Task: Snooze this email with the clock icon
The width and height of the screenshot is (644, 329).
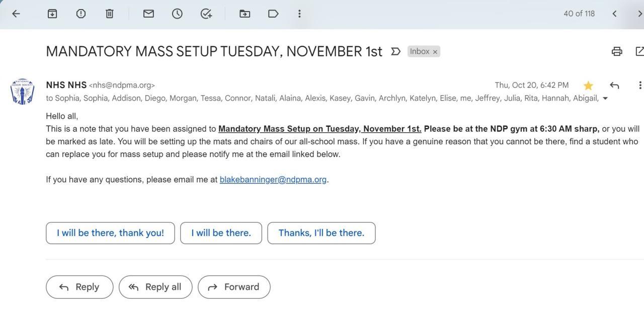Action: click(177, 14)
